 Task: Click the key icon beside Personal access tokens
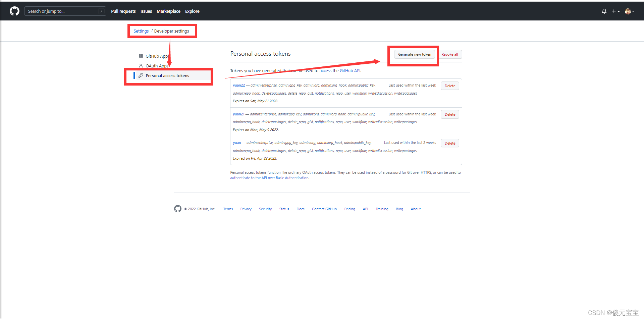click(x=141, y=75)
